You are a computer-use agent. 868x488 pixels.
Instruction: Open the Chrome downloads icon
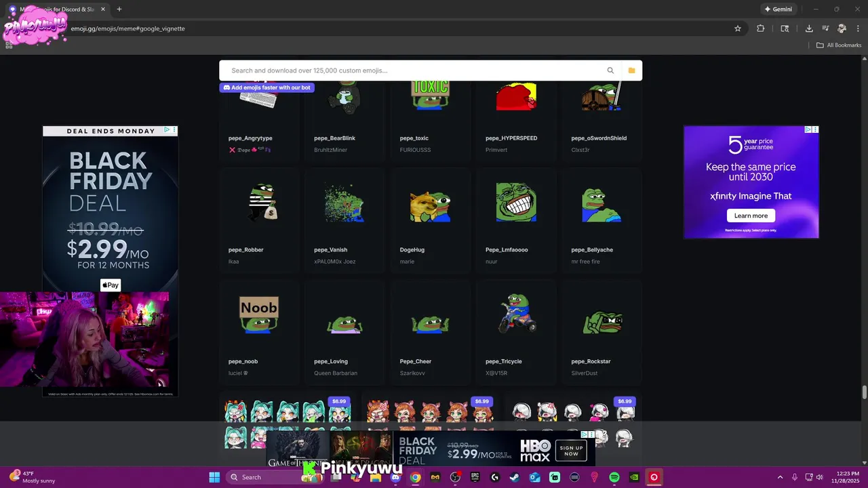[809, 28]
